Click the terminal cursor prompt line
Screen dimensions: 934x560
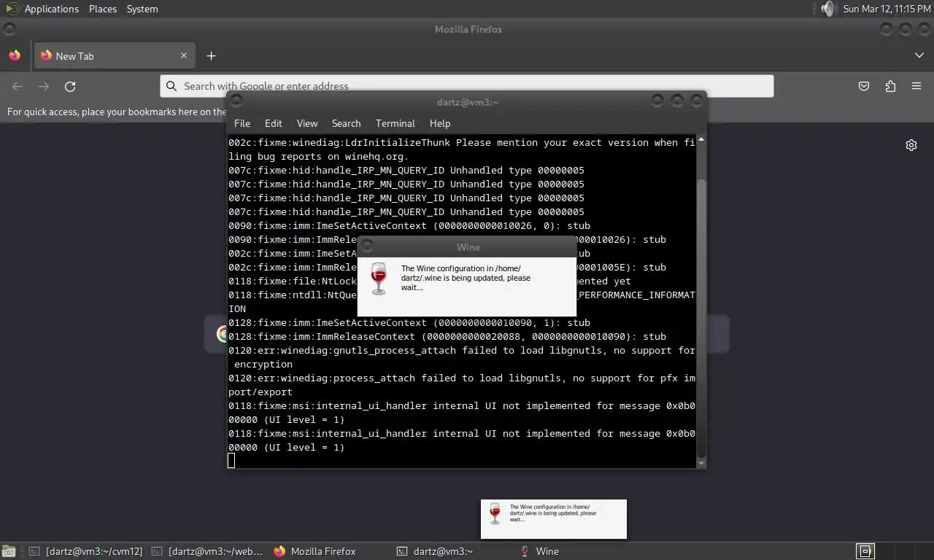coord(231,460)
